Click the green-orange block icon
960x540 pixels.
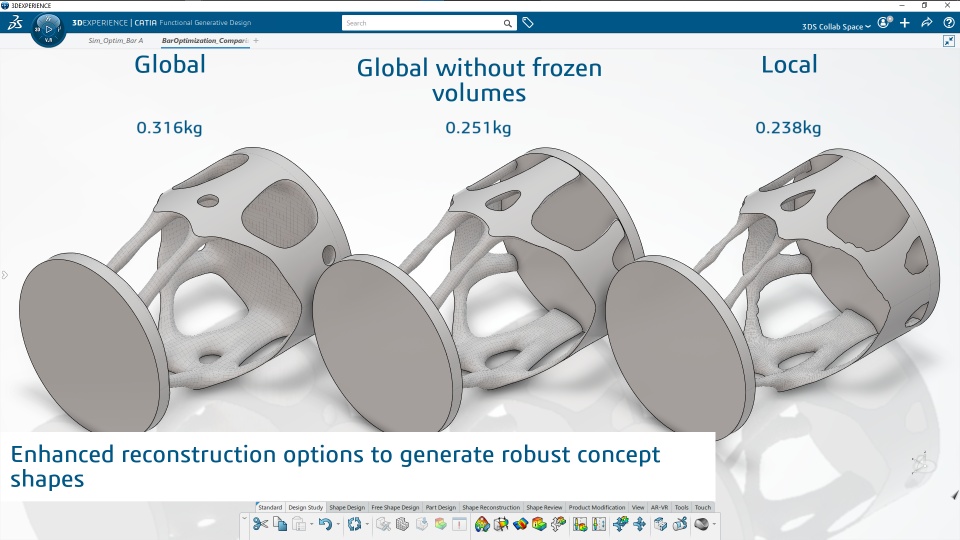(x=441, y=524)
